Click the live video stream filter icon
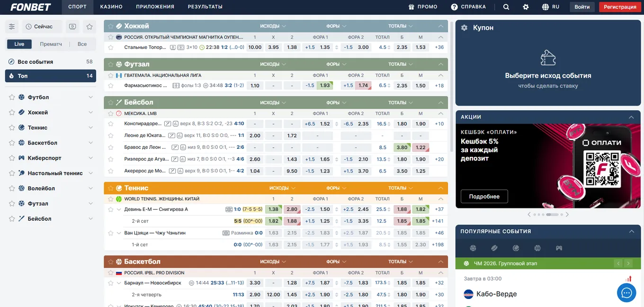Screen dimensions: 644x307 click(72, 27)
